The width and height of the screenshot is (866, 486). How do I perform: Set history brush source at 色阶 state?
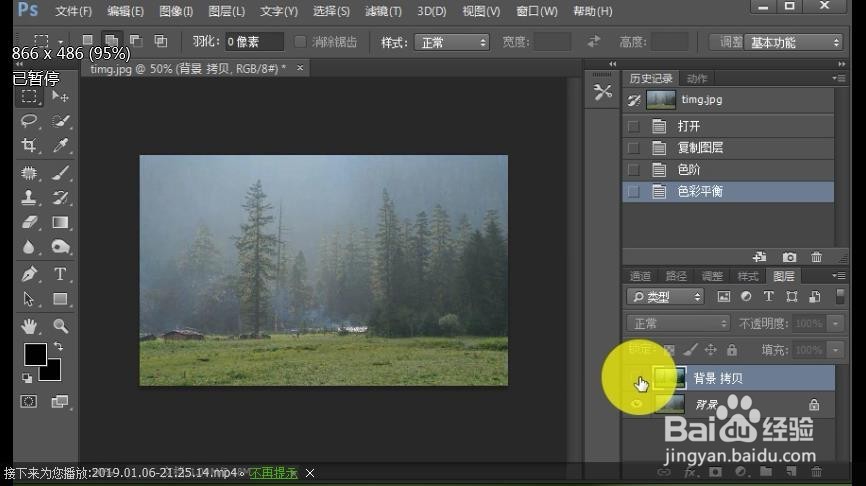[x=633, y=170]
